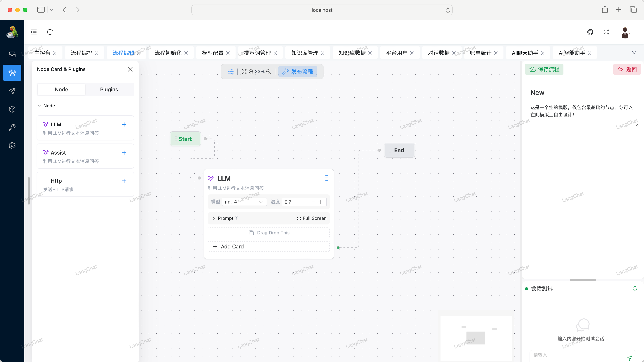Expand the Prompt section

pyautogui.click(x=214, y=218)
